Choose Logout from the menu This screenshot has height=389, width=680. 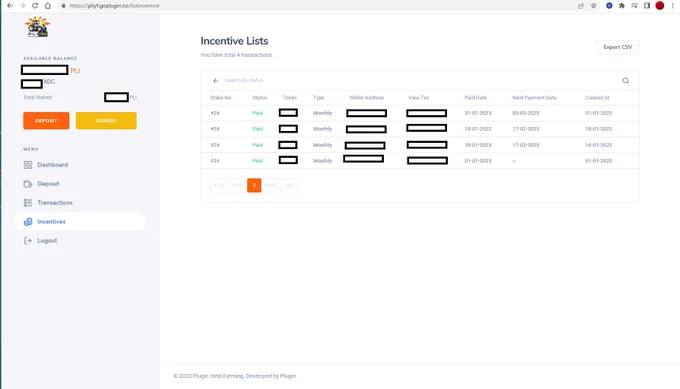click(80, 241)
